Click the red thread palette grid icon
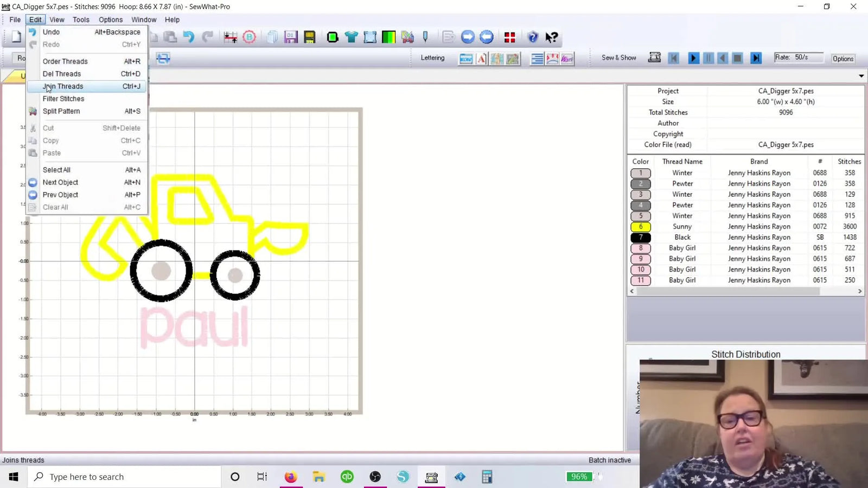 point(510,37)
